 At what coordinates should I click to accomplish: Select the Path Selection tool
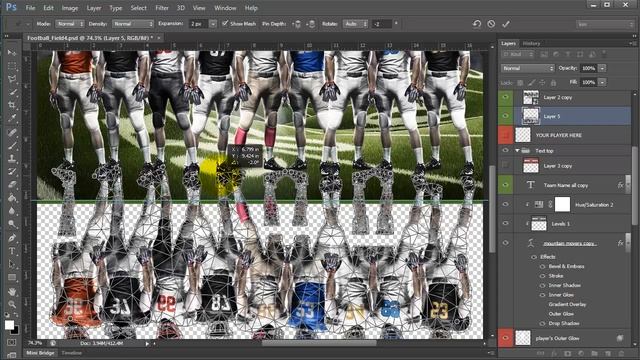point(12,264)
